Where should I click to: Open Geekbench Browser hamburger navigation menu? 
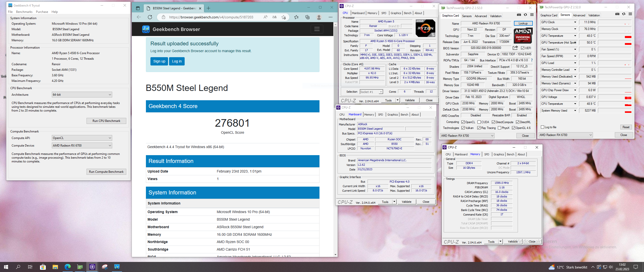317,29
